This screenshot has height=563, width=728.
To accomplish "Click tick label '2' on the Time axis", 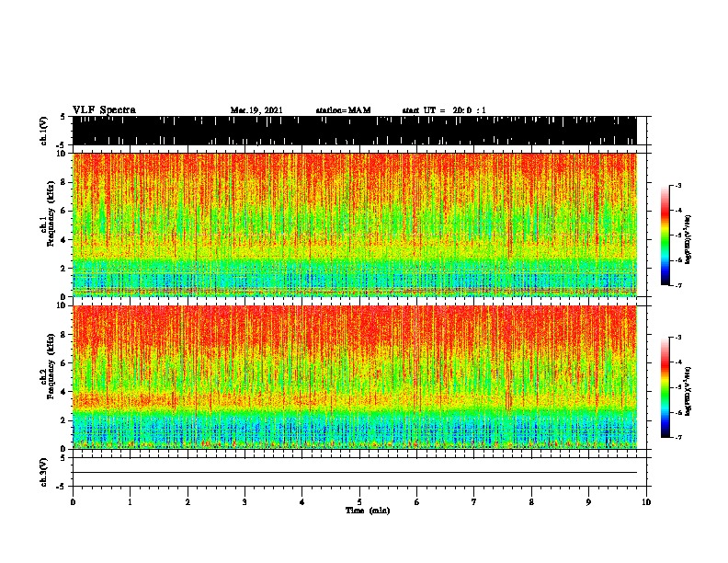I will [188, 502].
